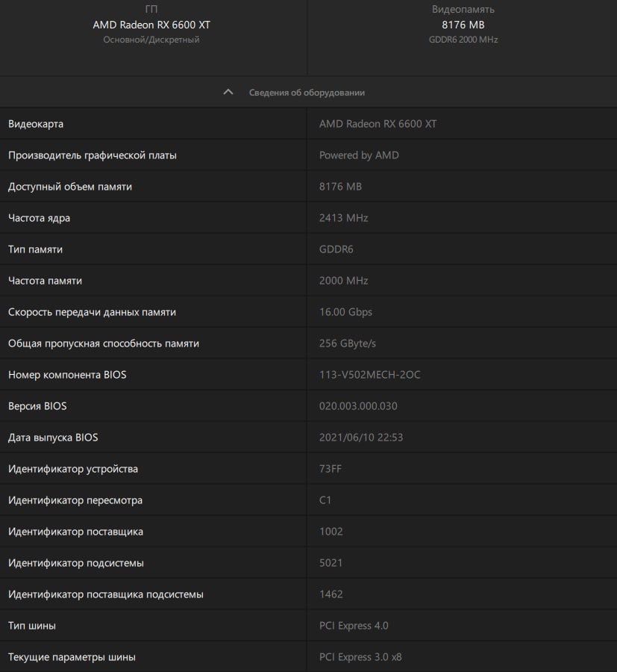Click the 'Версия BIOS' label
Image resolution: width=617 pixels, height=672 pixels.
point(37,406)
